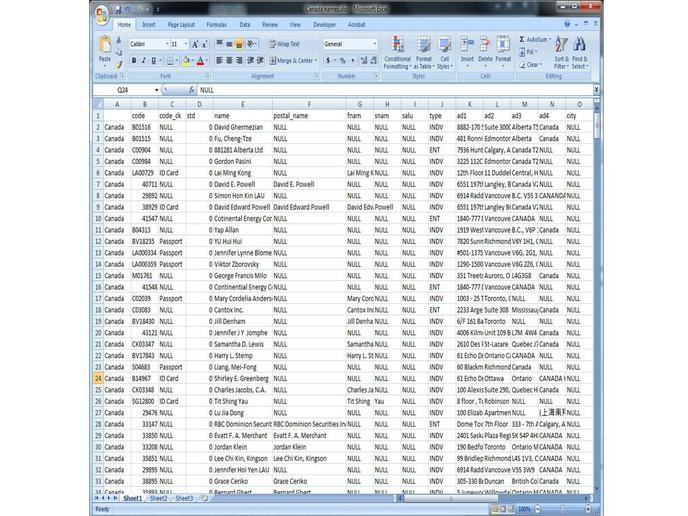688x516 pixels.
Task: Click the Fill Color bucket icon
Action: pos(186,61)
